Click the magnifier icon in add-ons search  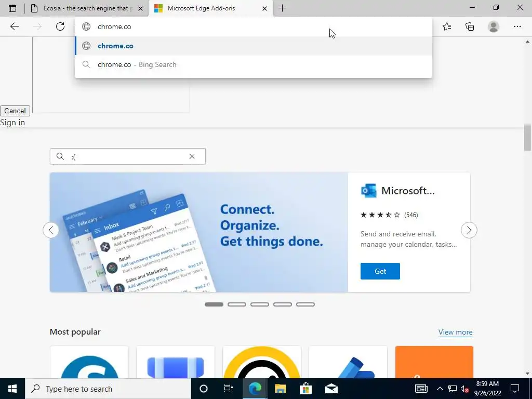pos(60,156)
